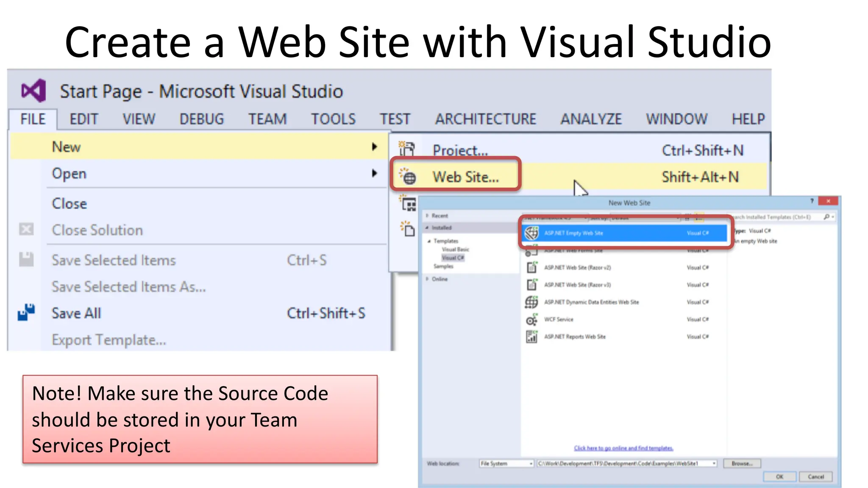Viewport: 868px width, 488px height.
Task: Click the ASP.NET Web Site (Razor v2) icon
Action: [531, 267]
